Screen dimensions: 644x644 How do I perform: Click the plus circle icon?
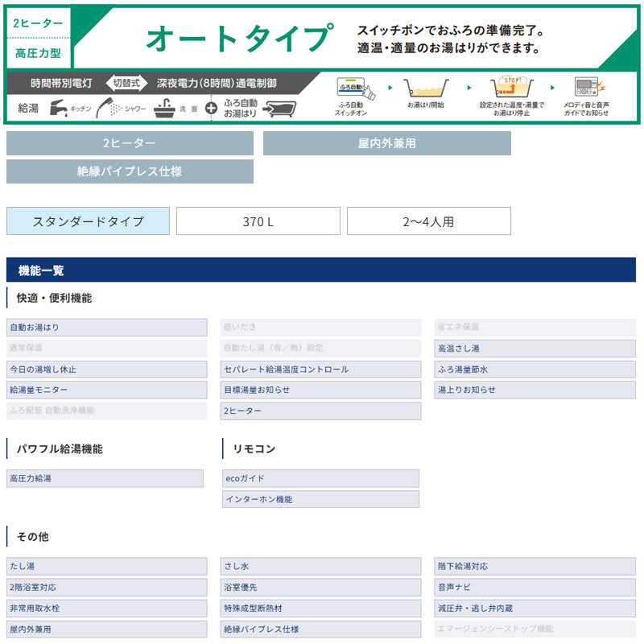tap(211, 109)
